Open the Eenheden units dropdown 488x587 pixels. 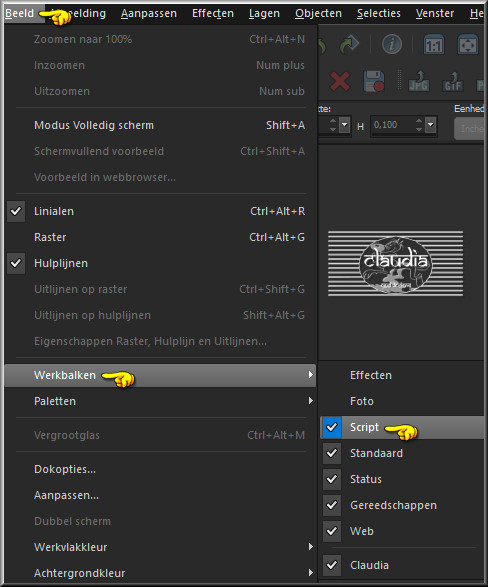470,128
